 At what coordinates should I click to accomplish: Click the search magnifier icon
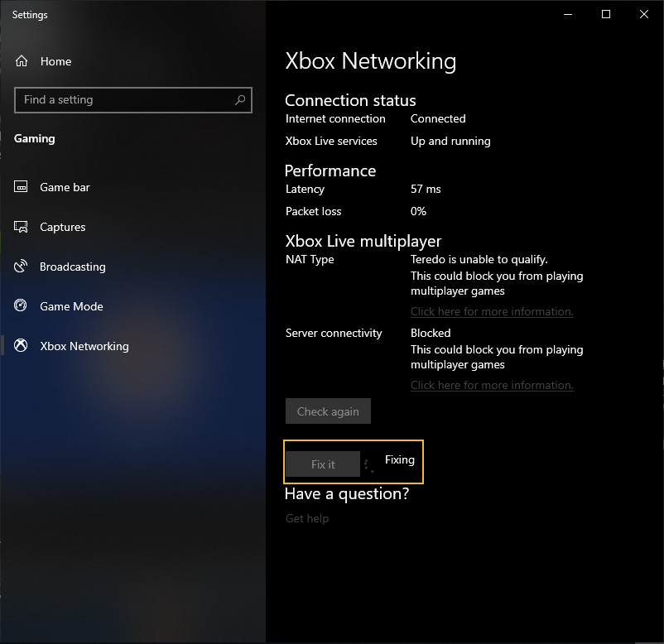(x=240, y=100)
